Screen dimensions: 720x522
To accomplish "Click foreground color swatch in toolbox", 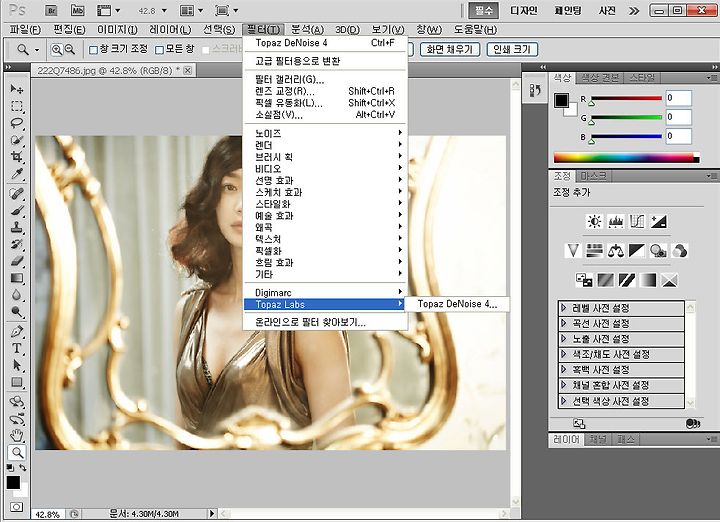I will [13, 483].
